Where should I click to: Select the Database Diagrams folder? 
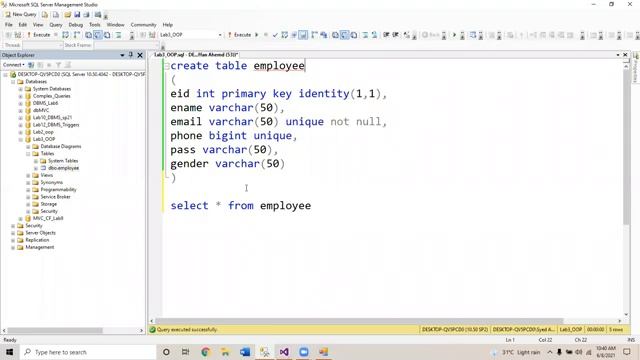[60, 147]
